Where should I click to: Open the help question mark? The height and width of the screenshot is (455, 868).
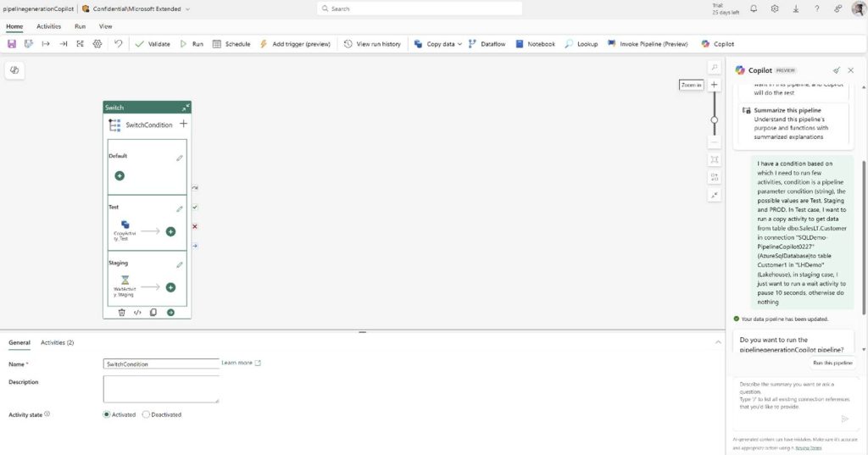pyautogui.click(x=816, y=8)
